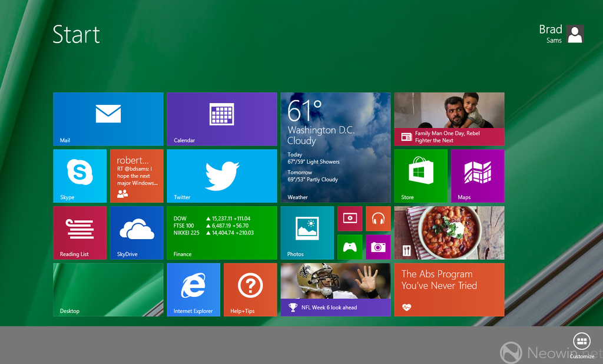This screenshot has width=603, height=364.
Task: Open the Calendar tile
Action: (x=221, y=118)
